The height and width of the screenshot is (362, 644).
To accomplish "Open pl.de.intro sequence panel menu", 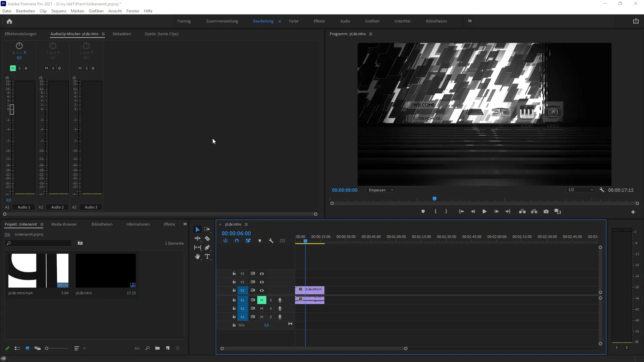I will pyautogui.click(x=246, y=225).
